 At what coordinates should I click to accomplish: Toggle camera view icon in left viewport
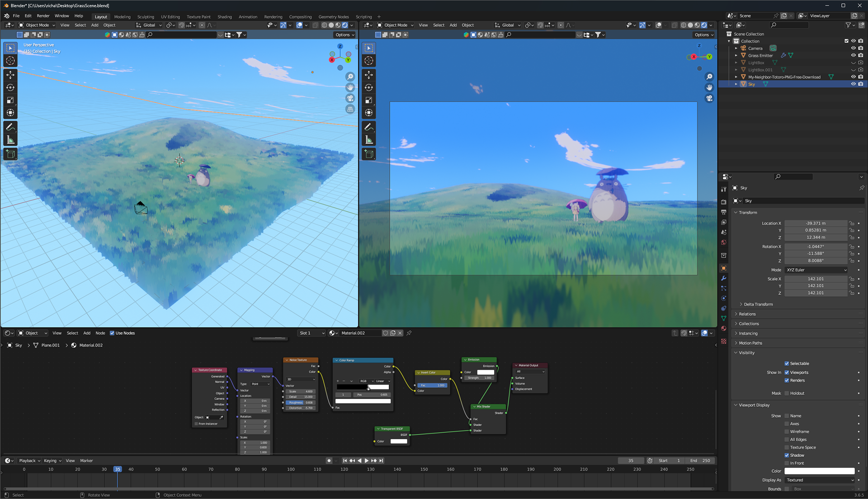click(350, 98)
